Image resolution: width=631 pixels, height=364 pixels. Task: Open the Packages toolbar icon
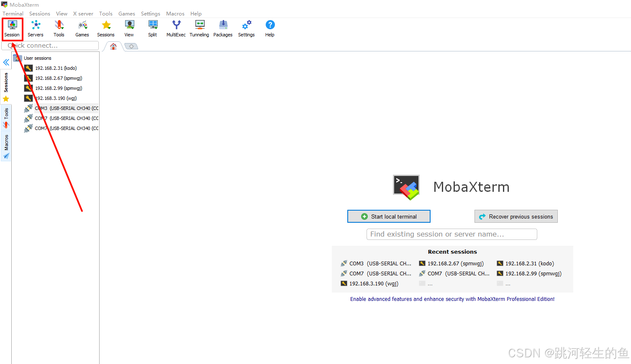click(223, 29)
